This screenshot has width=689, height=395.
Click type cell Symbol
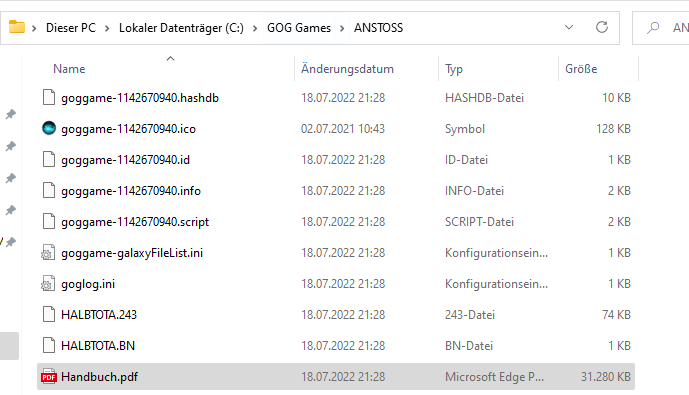pos(465,129)
